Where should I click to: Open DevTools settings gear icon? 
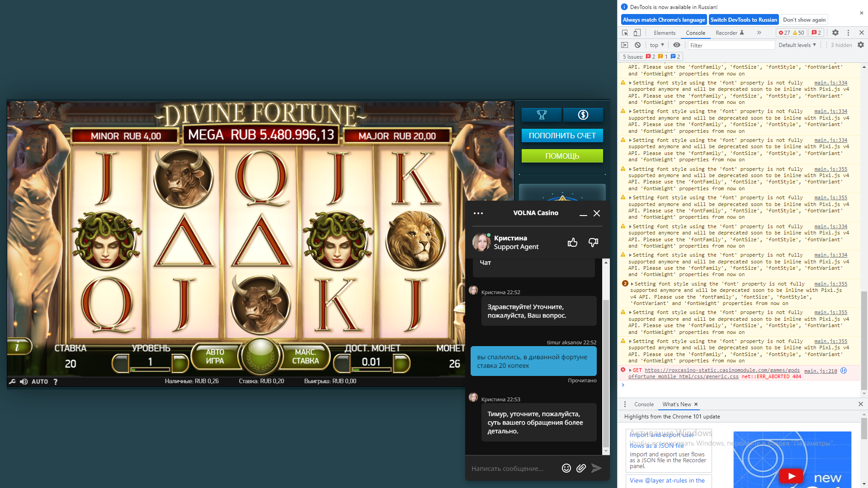[x=835, y=33]
